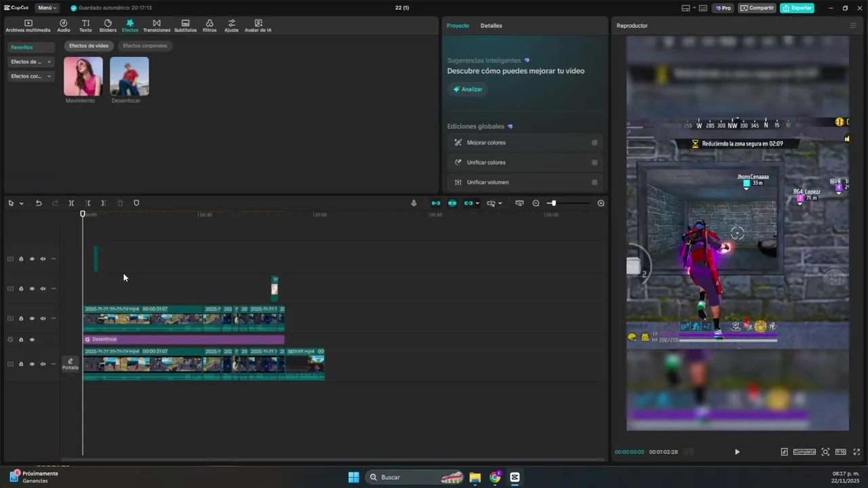Viewport: 868px width, 488px height.
Task: Open the 9:16 aspect ratio selector
Action: [x=841, y=452]
